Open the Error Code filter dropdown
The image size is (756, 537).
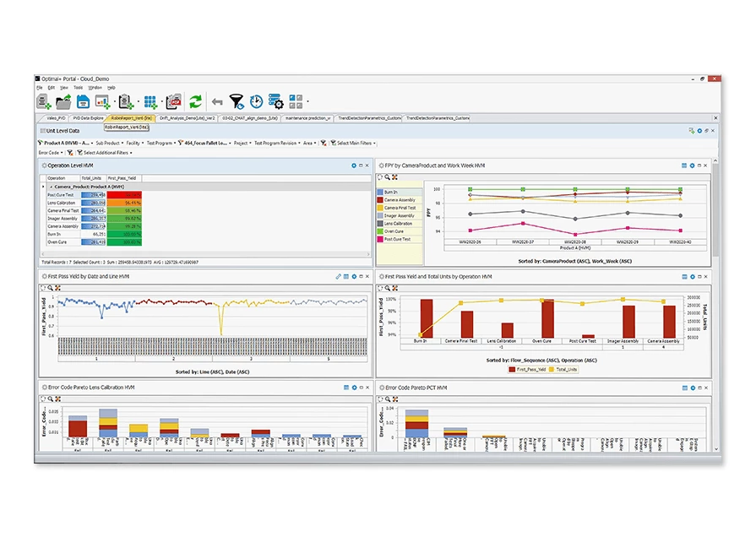tap(51, 153)
